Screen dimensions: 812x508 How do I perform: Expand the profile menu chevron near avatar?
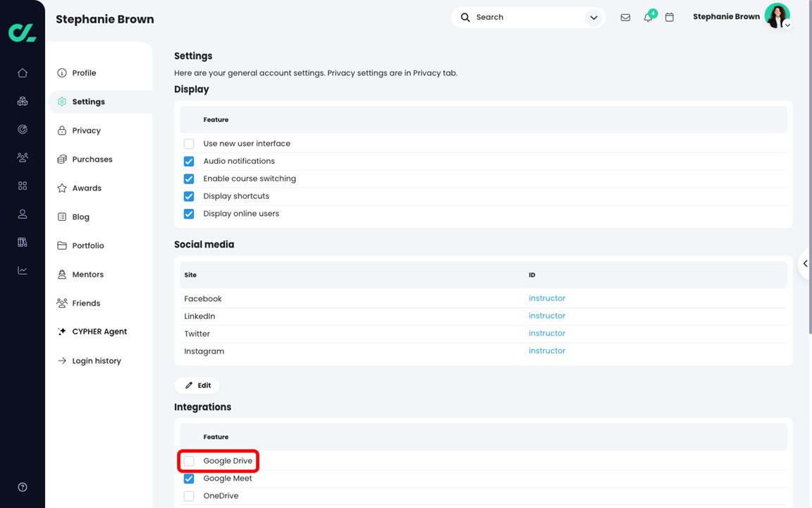(x=787, y=25)
